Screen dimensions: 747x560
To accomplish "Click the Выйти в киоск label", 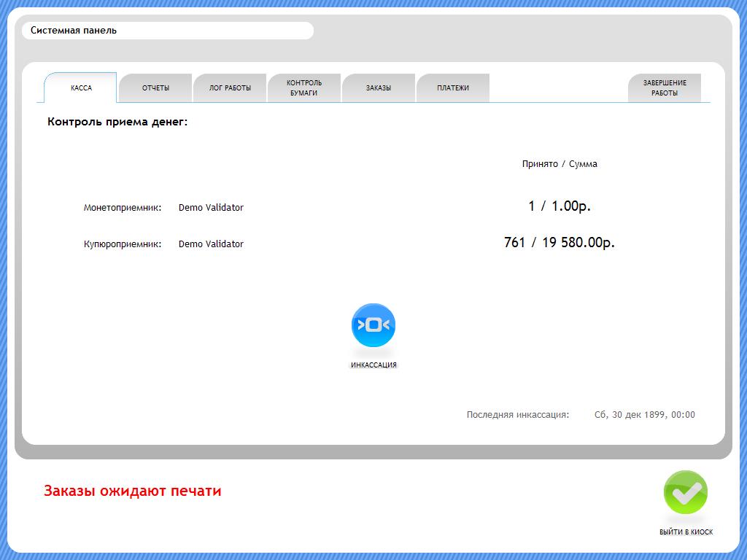I will [x=686, y=532].
